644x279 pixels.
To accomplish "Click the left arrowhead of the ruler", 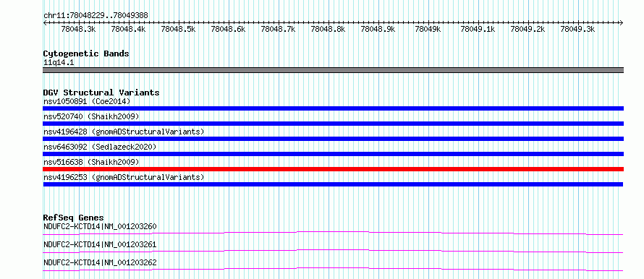I will (x=45, y=22).
